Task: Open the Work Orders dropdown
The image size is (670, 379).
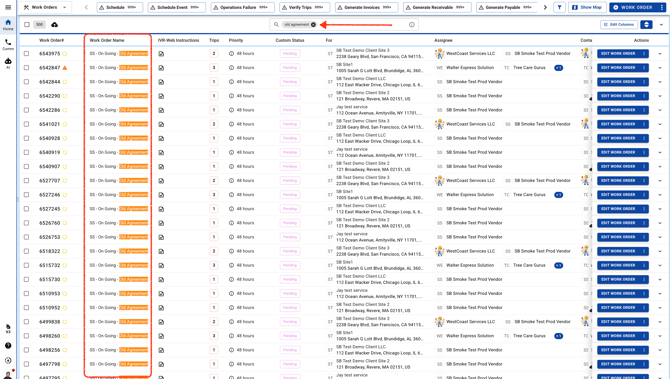Action: [x=46, y=7]
